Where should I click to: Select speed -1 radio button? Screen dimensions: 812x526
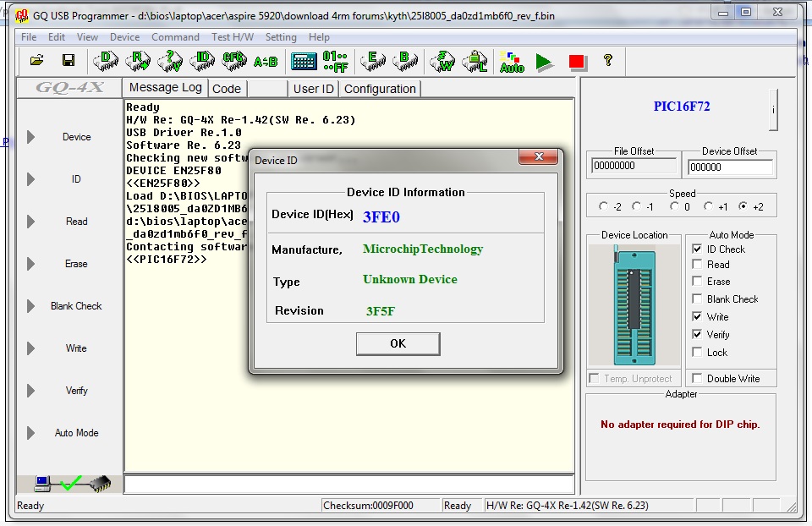636,206
